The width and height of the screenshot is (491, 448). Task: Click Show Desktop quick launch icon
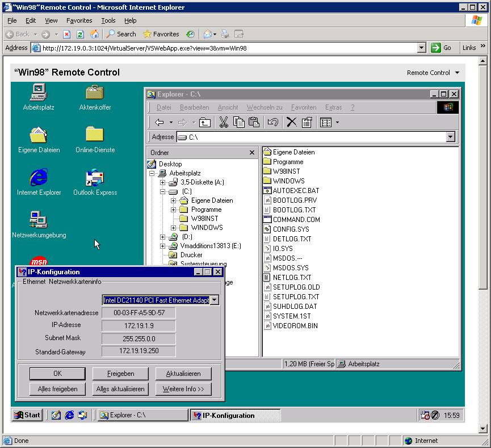(56, 415)
